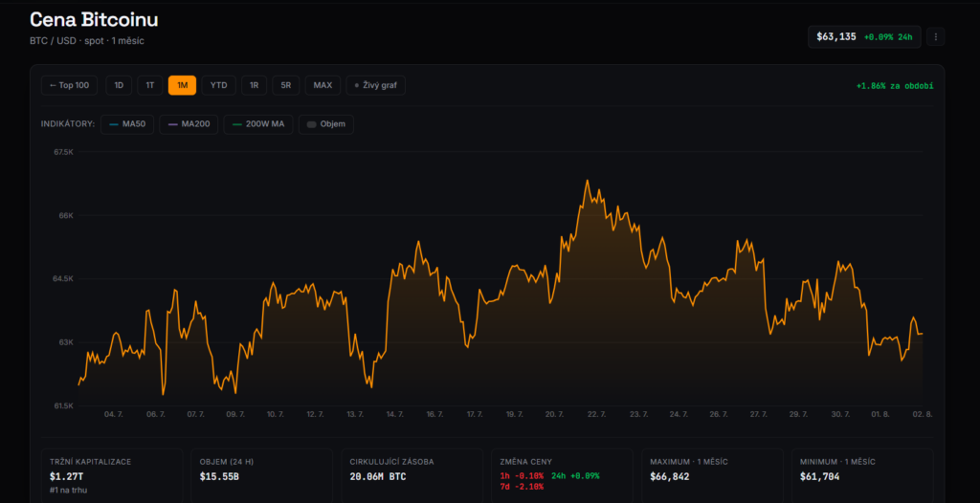The image size is (980, 503).
Task: Toggle the 200W MA indicator
Action: coord(258,124)
